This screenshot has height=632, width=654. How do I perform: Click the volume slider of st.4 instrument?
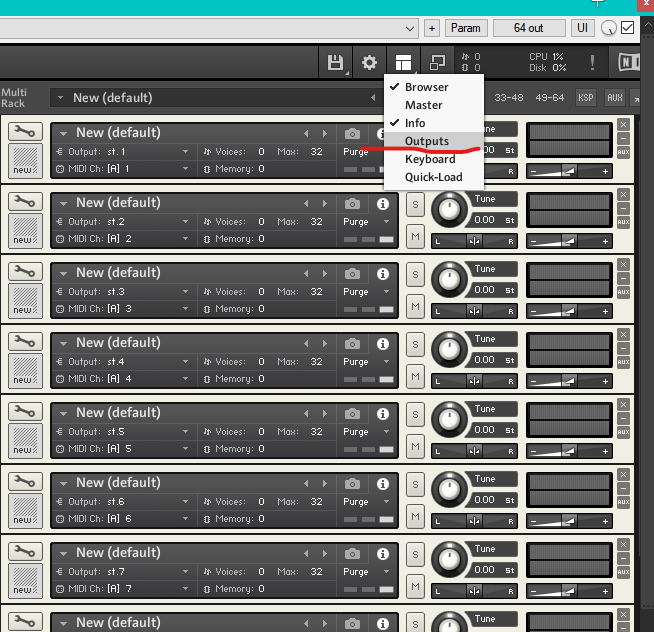(569, 381)
